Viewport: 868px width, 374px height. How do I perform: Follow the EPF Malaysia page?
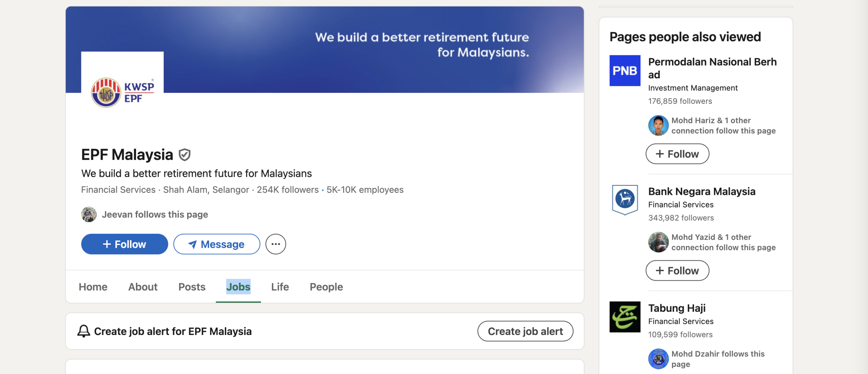click(124, 244)
